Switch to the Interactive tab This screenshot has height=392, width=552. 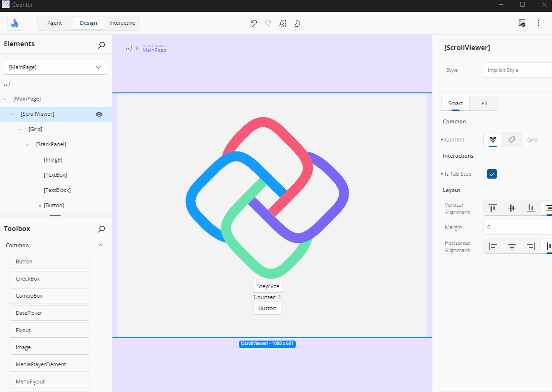pos(122,22)
